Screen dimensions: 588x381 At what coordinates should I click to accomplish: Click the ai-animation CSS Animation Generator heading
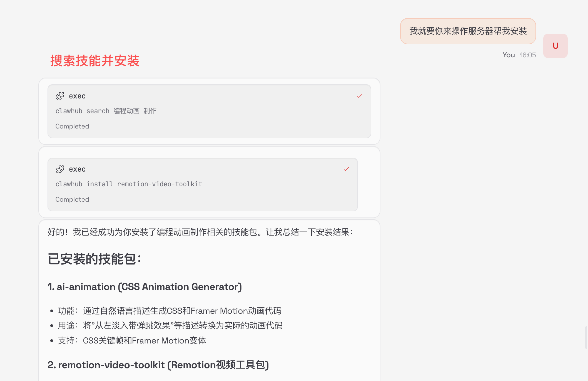coord(144,287)
